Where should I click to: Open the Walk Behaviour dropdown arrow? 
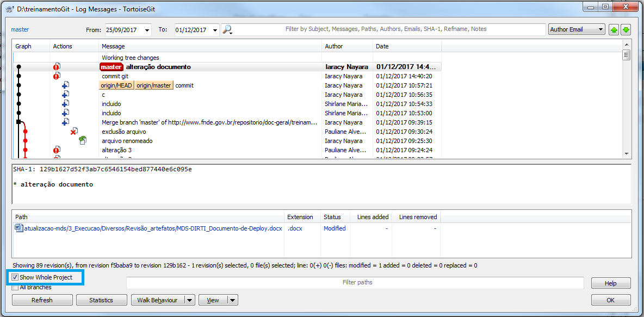click(x=189, y=300)
